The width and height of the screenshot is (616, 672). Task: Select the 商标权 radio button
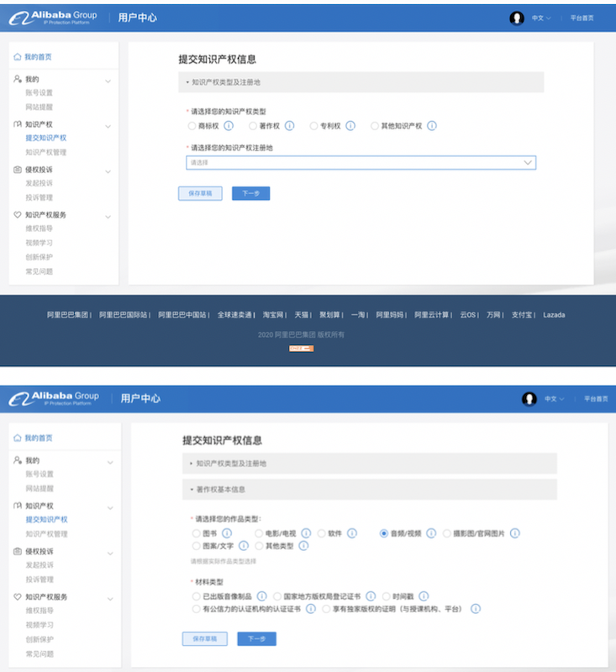click(192, 126)
